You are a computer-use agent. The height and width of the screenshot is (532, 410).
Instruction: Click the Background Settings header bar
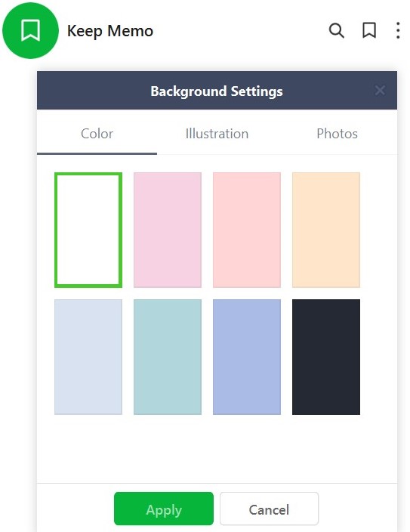tap(217, 90)
